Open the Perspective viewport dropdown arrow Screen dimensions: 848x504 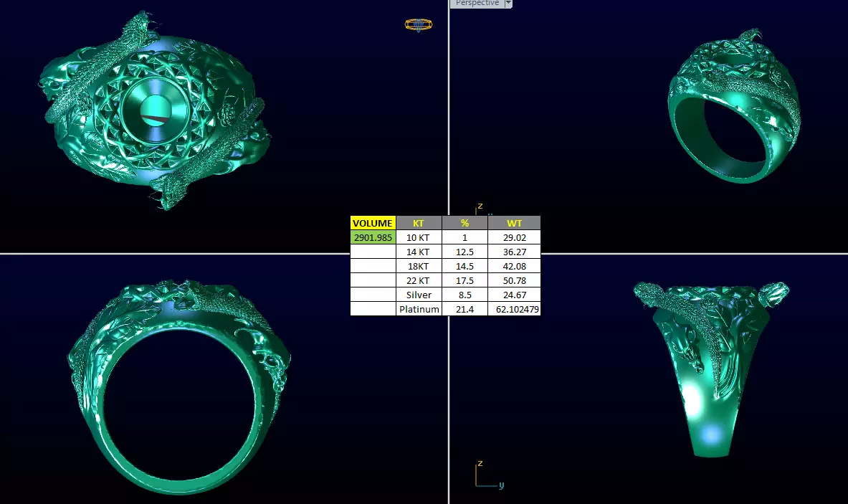click(x=508, y=4)
